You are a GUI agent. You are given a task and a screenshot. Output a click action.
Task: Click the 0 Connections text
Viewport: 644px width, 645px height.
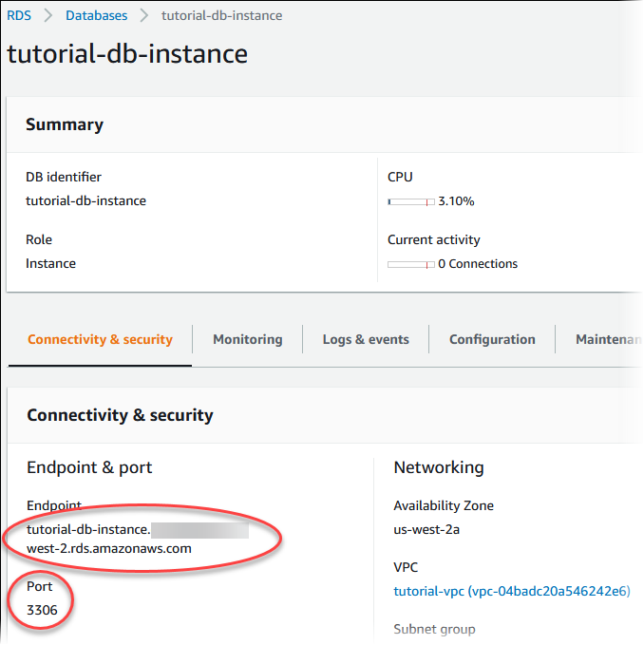point(477,264)
